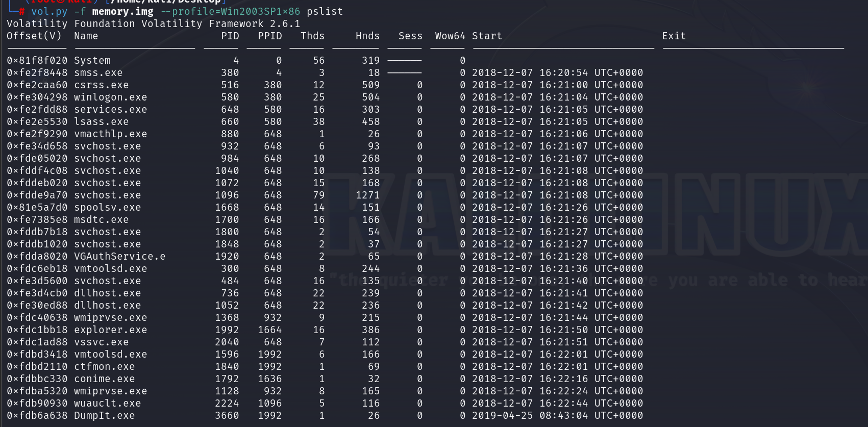The height and width of the screenshot is (427, 868).
Task: Click the Wow64 column header
Action: [x=450, y=36]
